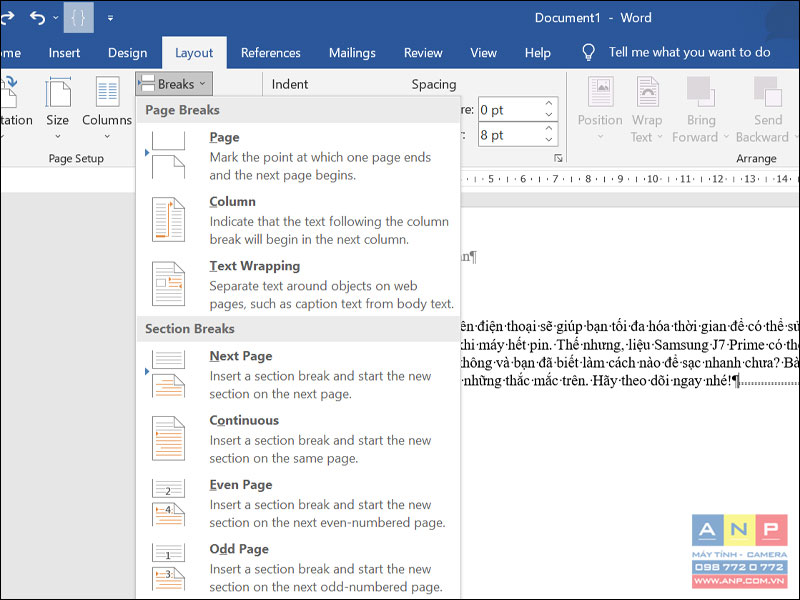This screenshot has height=600, width=800.
Task: Decrease Spacing Before value
Action: (x=549, y=115)
